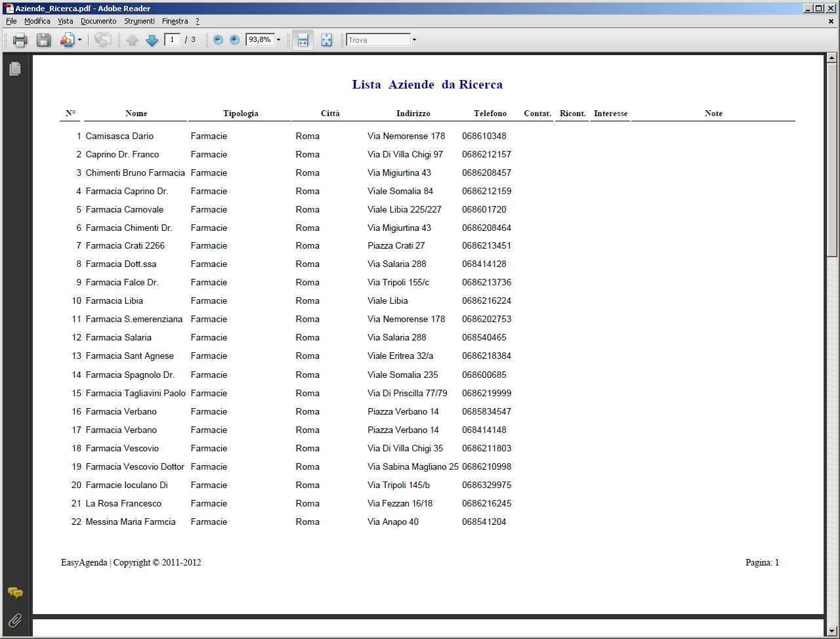Click the 'Telefono' column header
The height and width of the screenshot is (639, 840).
[x=490, y=113]
